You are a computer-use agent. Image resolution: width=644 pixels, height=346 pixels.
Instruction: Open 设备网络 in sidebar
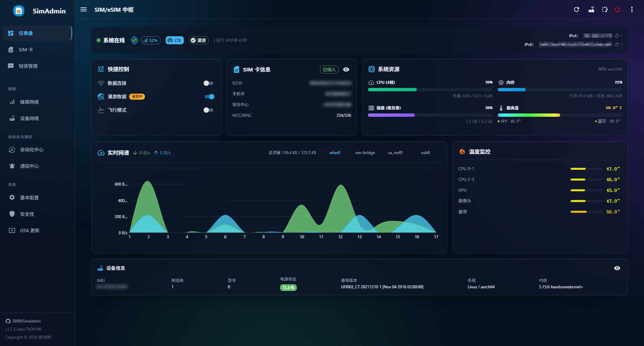point(37,118)
